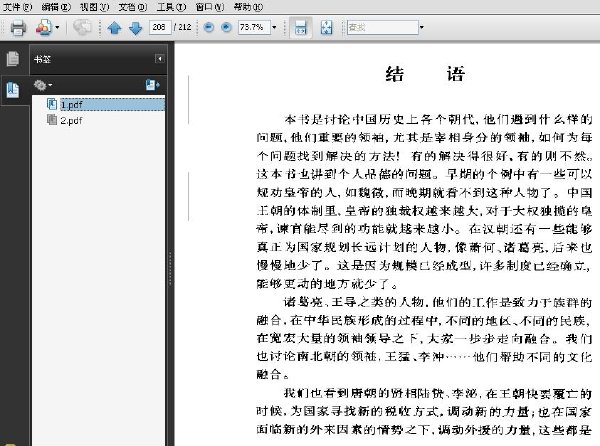600x446 pixels.
Task: Click the 2.pdf bookmark's page icon
Action: 52,120
